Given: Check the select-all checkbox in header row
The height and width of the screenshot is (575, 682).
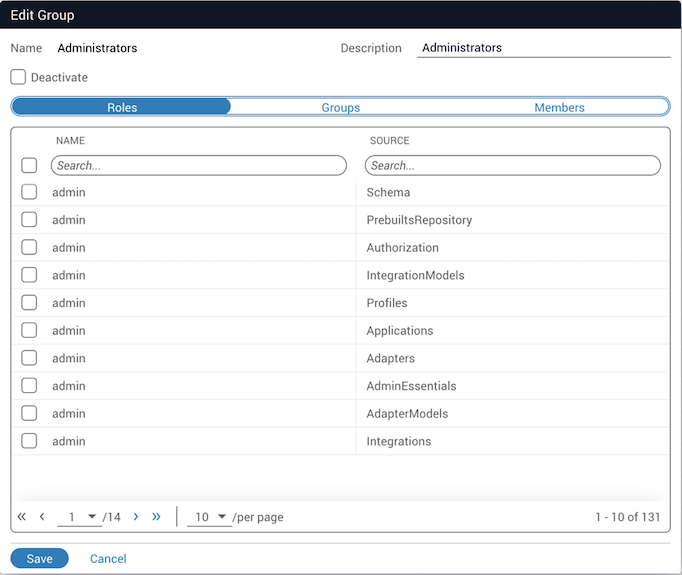Looking at the screenshot, I should pos(29,165).
